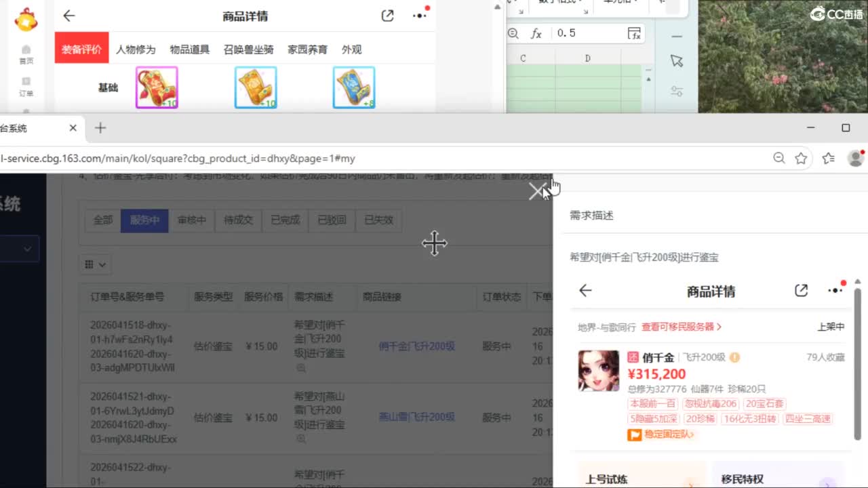Screen dimensions: 868x488
Task: Select the 服务中 order filter
Action: (x=144, y=220)
